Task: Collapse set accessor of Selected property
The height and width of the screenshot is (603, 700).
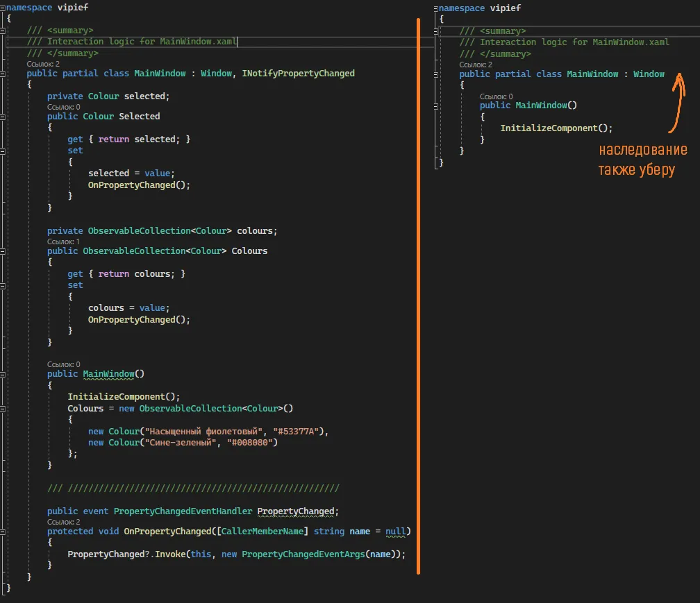Action: click(3, 151)
